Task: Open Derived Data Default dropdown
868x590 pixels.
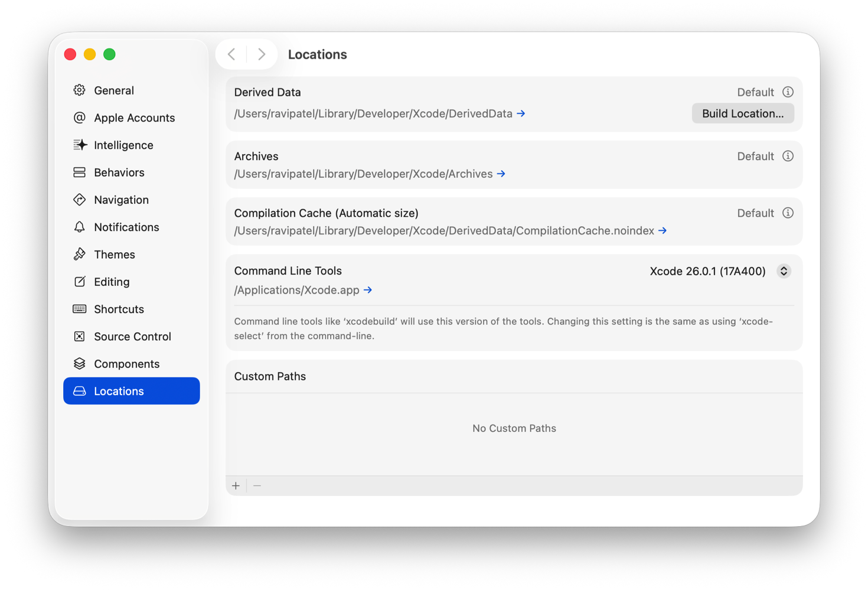Action: 755,92
